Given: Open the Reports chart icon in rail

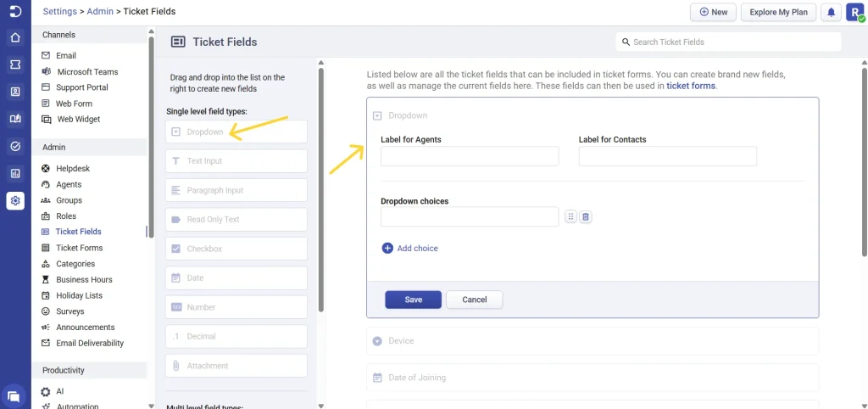Looking at the screenshot, I should 15,173.
